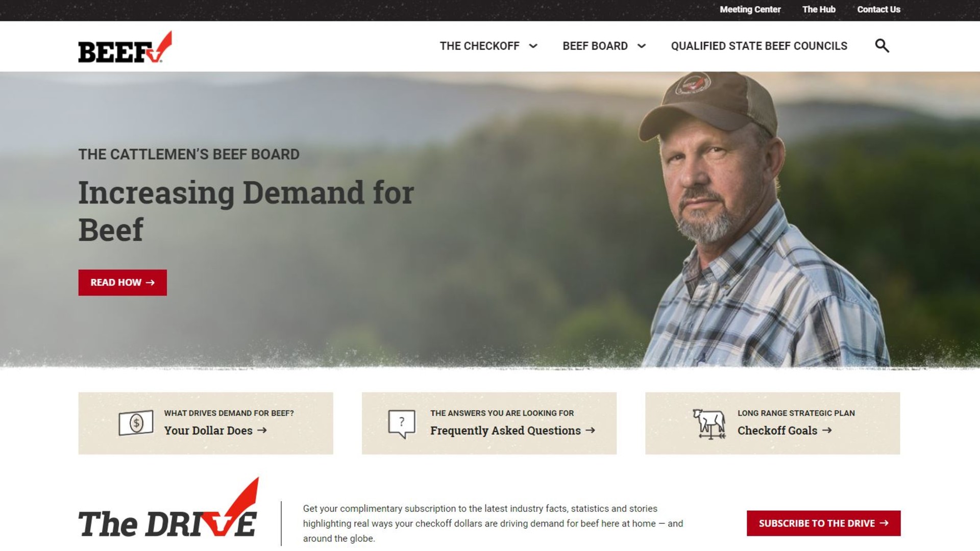Open the Meeting Center link

tap(750, 9)
